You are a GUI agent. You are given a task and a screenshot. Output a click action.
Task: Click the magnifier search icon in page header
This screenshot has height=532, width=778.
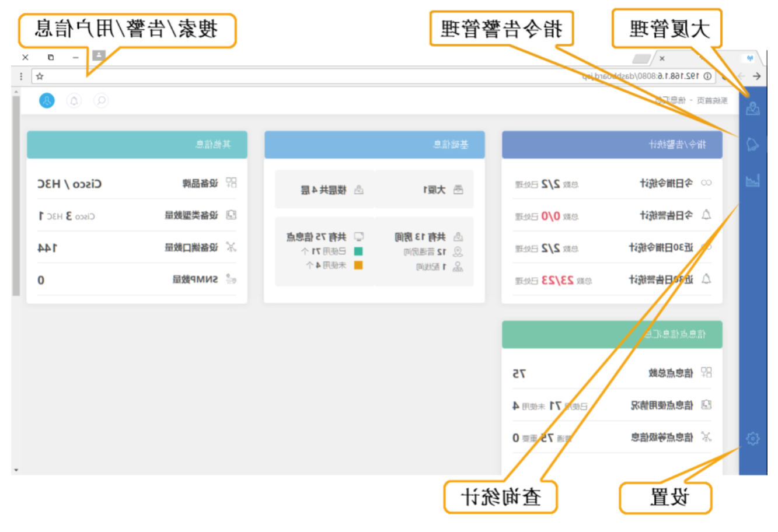pyautogui.click(x=101, y=100)
